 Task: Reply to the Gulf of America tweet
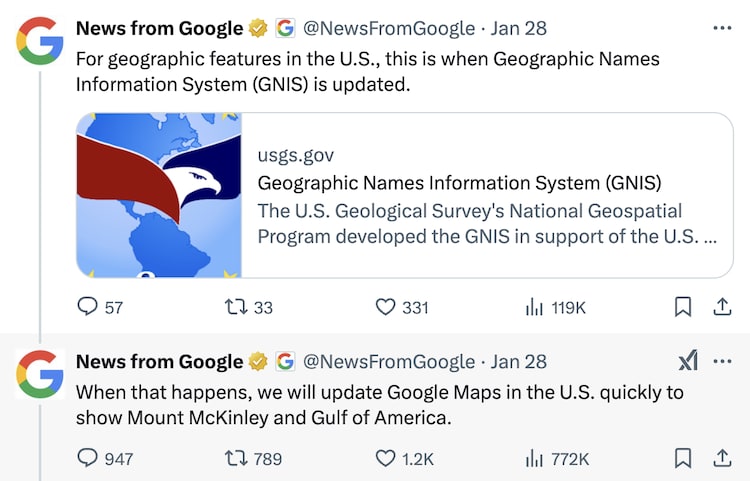coord(88,459)
